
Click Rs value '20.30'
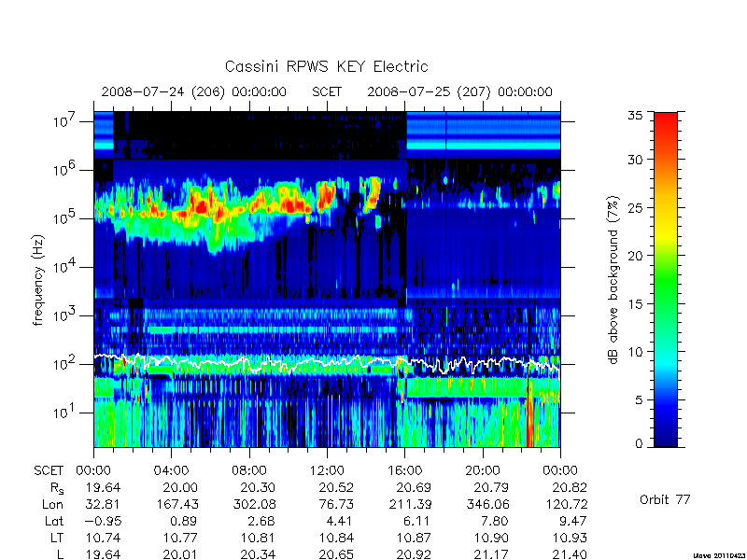(x=258, y=487)
